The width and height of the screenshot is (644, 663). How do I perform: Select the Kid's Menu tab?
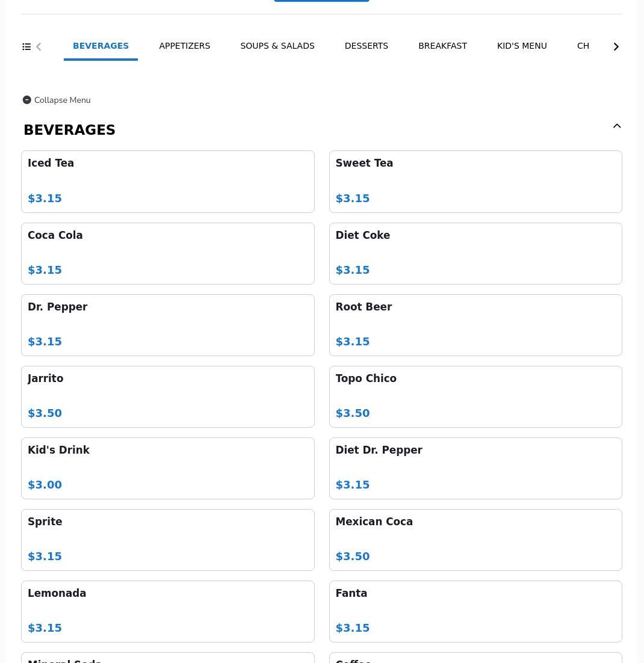(522, 46)
